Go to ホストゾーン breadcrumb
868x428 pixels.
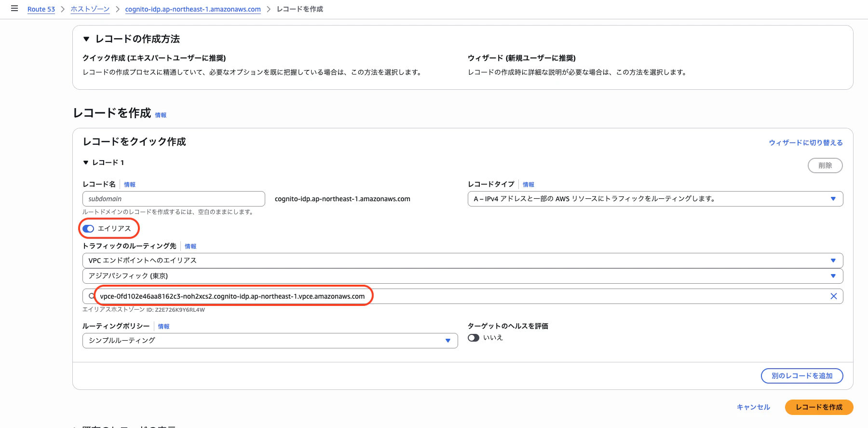[90, 9]
